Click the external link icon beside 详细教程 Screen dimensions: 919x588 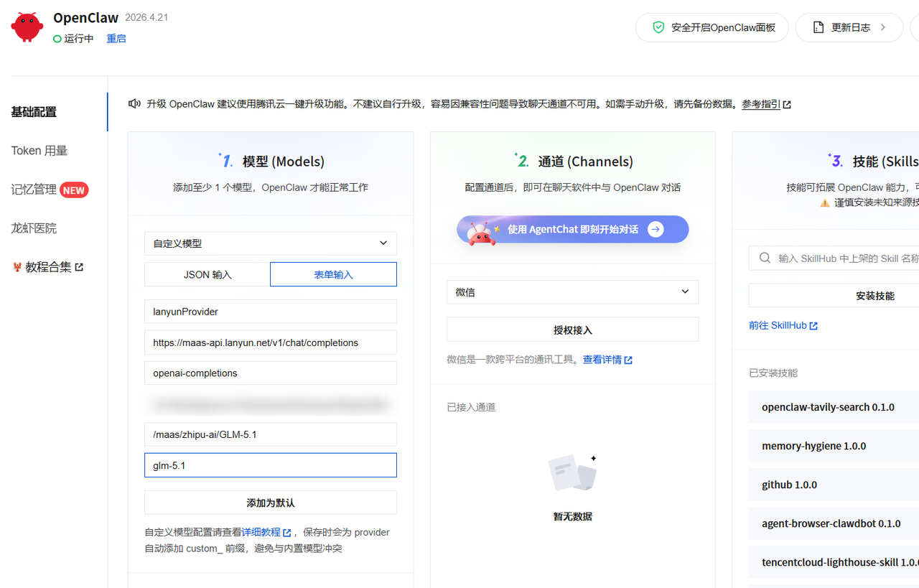click(x=287, y=533)
